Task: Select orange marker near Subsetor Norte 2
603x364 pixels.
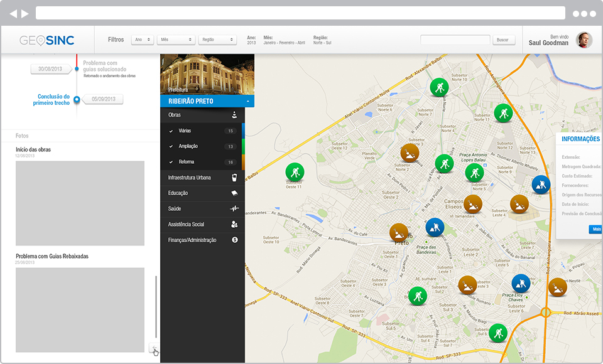Action: point(410,153)
